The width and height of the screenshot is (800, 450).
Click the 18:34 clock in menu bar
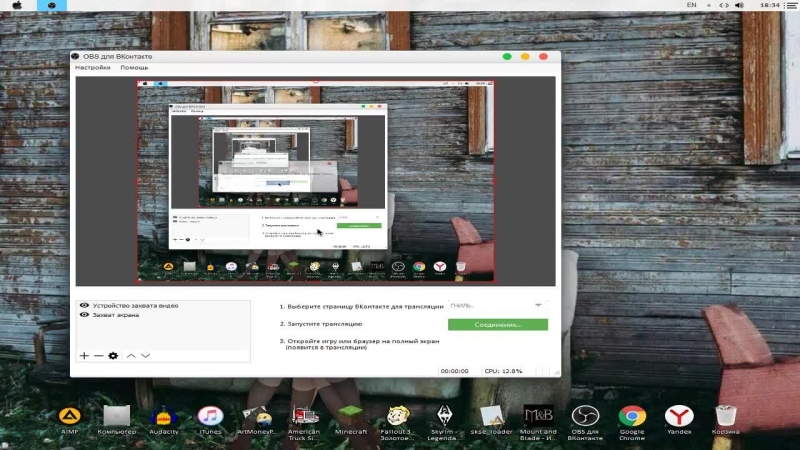click(769, 5)
